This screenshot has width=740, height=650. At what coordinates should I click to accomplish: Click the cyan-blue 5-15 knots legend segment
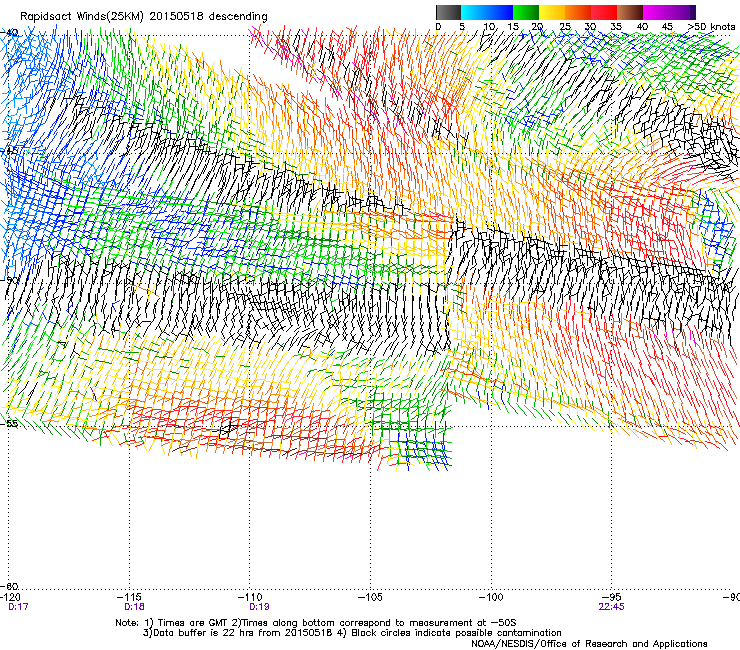click(x=487, y=12)
